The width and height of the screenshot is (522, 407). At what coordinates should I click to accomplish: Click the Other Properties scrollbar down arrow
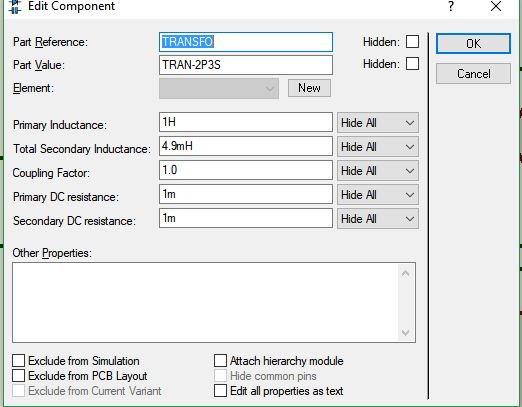(406, 333)
